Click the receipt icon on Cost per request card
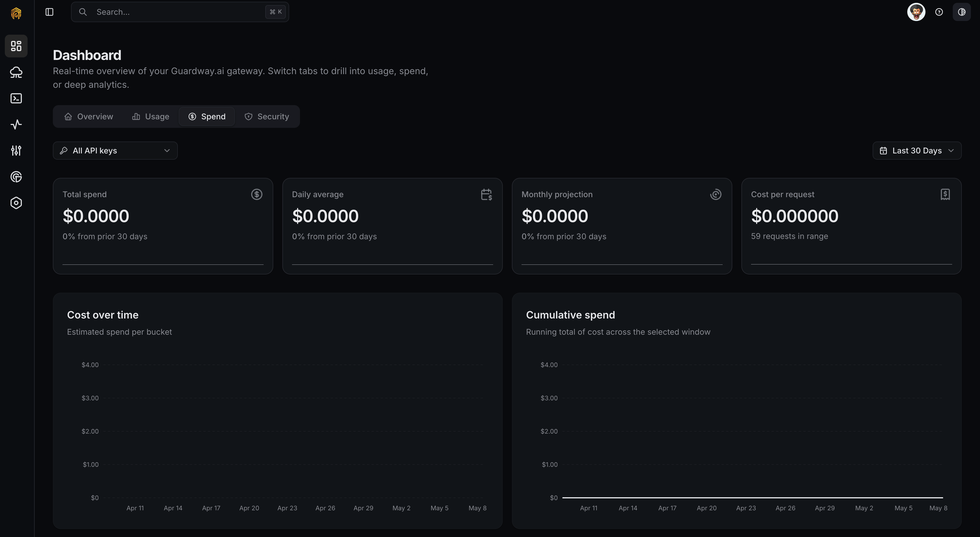 tap(945, 194)
